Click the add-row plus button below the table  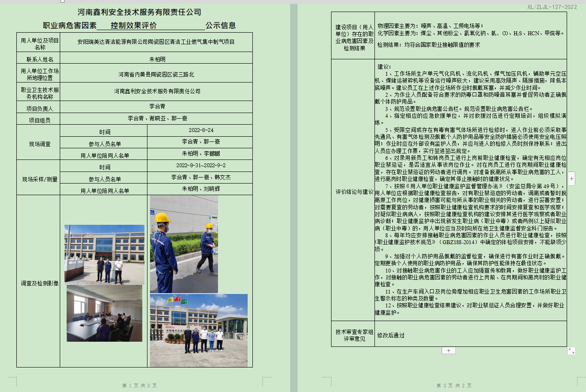(448, 351)
